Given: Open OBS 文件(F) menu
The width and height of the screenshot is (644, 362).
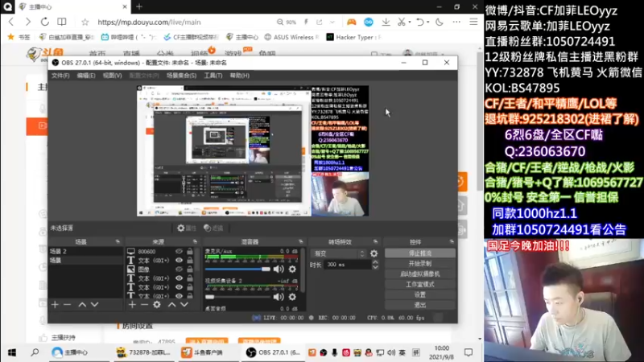Looking at the screenshot, I should click(60, 76).
